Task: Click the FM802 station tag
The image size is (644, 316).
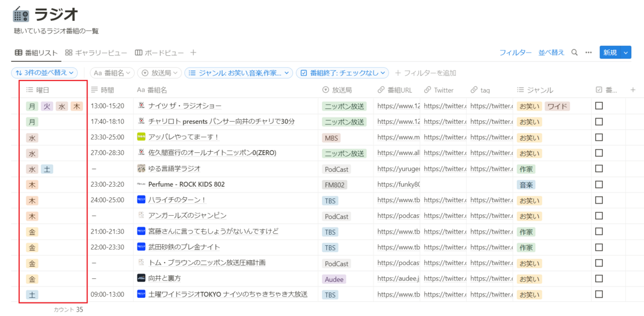Action: point(335,185)
